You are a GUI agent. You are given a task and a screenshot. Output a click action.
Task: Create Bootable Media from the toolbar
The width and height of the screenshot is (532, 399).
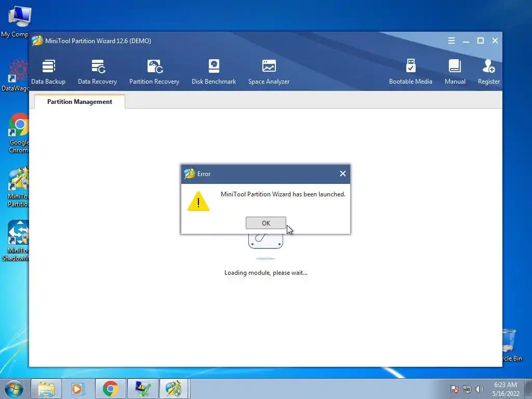(x=410, y=72)
